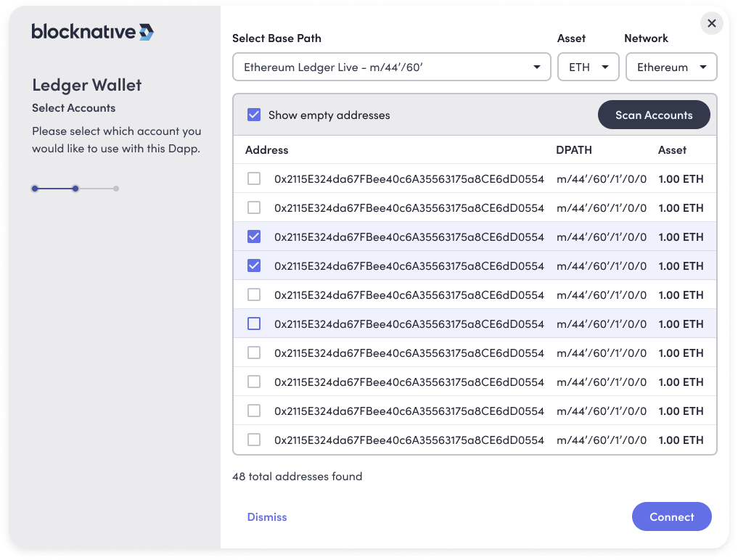Click the last grey step dot
The image size is (738, 560).
116,189
